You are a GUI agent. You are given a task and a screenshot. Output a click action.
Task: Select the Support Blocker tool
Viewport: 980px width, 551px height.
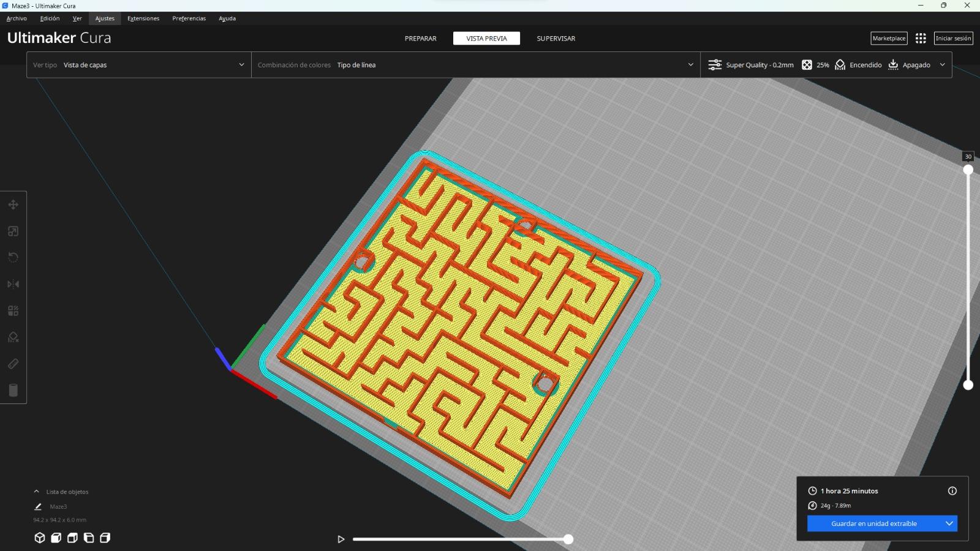13,337
